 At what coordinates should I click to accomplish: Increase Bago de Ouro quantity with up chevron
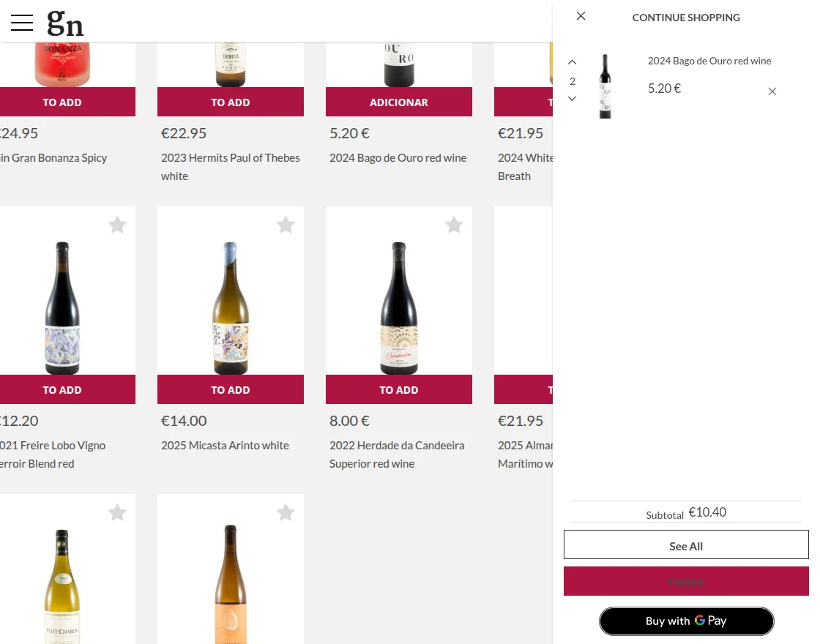coord(572,62)
